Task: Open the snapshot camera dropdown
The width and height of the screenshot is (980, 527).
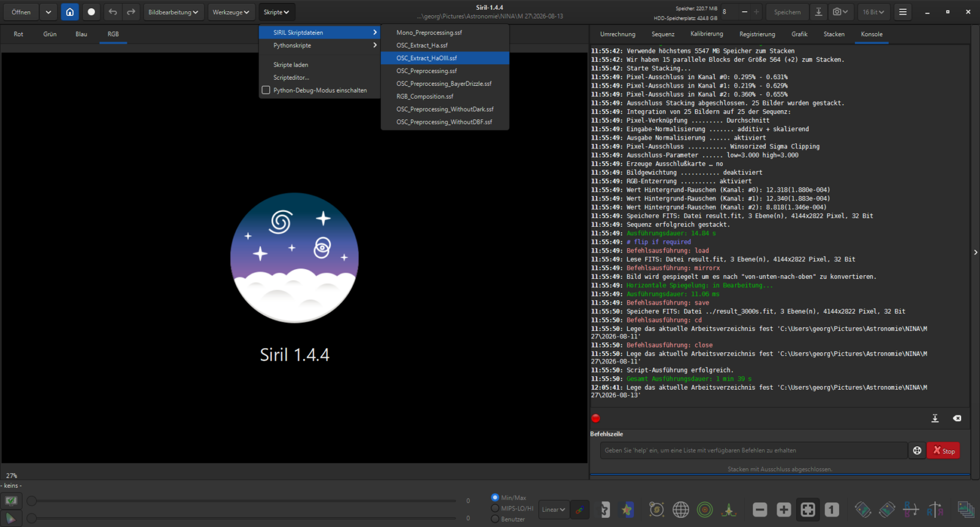Action: pyautogui.click(x=840, y=12)
